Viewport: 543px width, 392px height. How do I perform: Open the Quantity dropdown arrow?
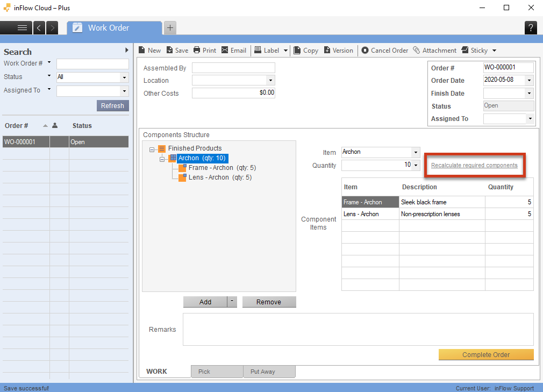click(416, 165)
